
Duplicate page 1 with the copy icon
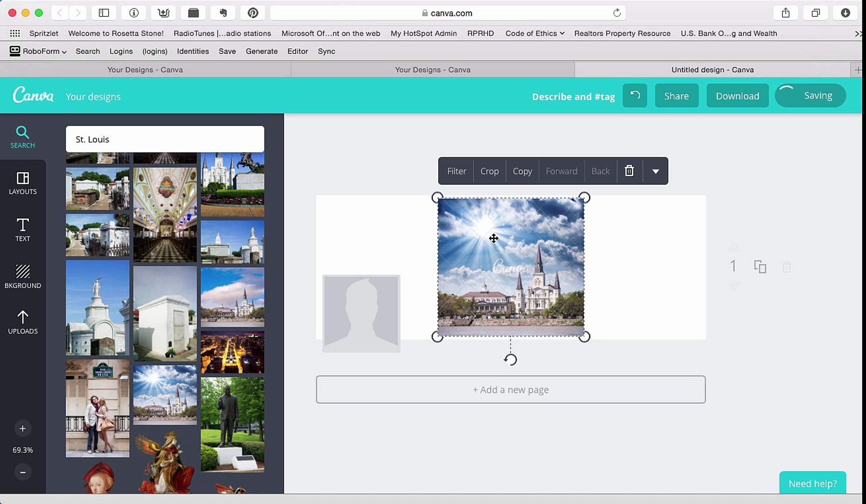pos(760,266)
